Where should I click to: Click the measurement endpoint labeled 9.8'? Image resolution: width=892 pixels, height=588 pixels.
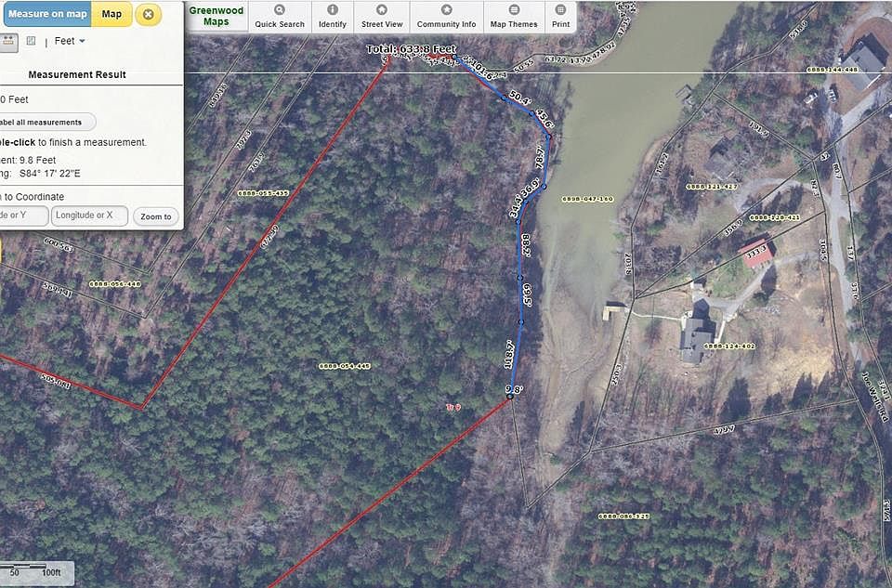[x=510, y=397]
